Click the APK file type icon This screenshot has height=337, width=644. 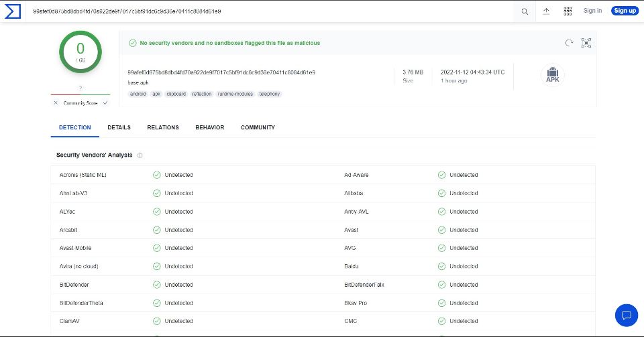click(552, 75)
